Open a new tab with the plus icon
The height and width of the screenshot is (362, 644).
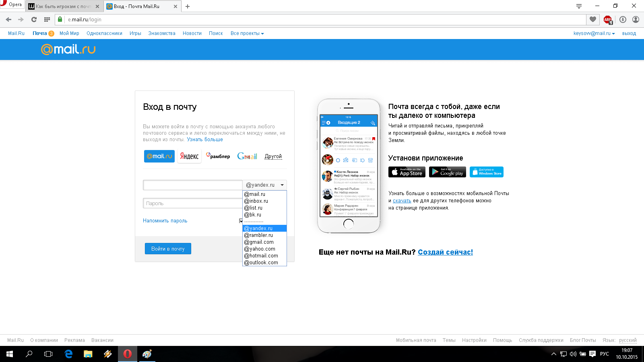(188, 6)
